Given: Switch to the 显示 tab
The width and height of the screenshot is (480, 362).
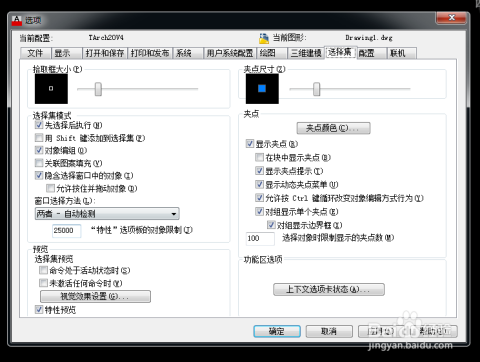Looking at the screenshot, I should tap(67, 53).
